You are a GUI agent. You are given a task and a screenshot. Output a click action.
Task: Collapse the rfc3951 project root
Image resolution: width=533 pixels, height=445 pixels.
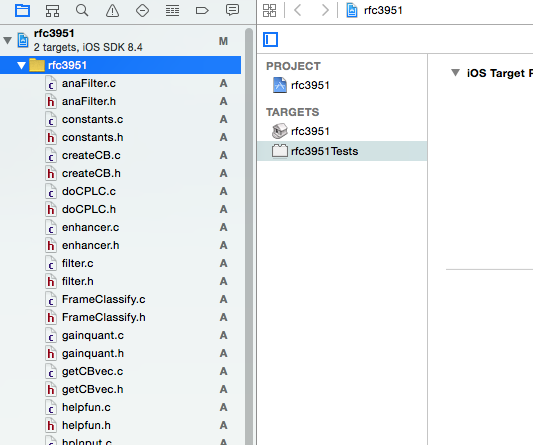pos(7,40)
